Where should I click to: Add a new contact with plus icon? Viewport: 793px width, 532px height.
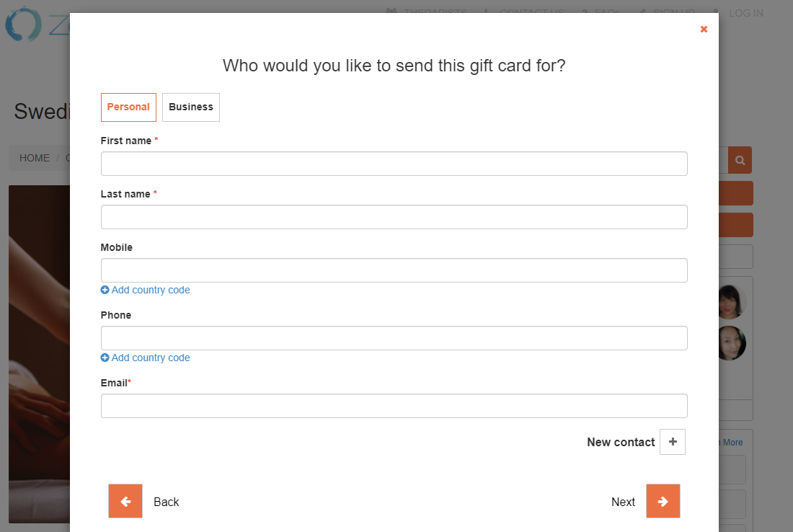click(x=673, y=442)
